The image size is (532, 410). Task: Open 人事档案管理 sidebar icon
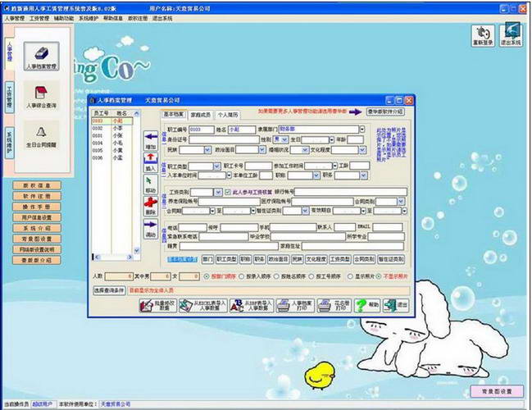(41, 57)
